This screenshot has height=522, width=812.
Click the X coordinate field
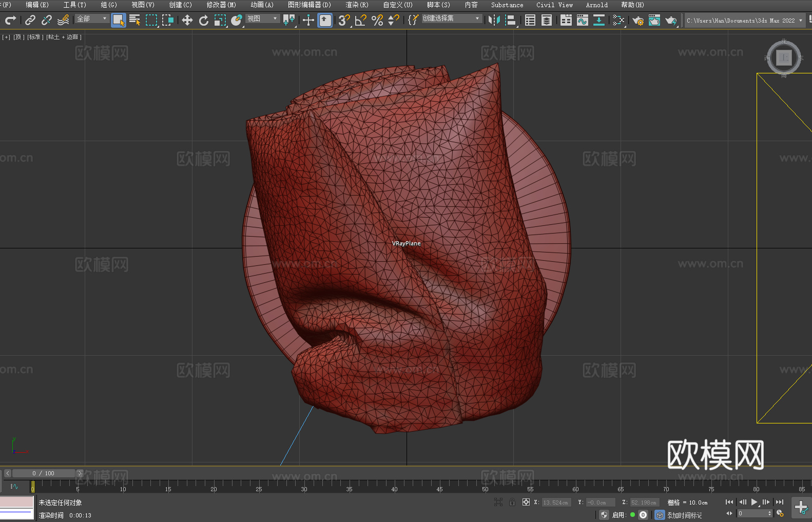pyautogui.click(x=556, y=502)
